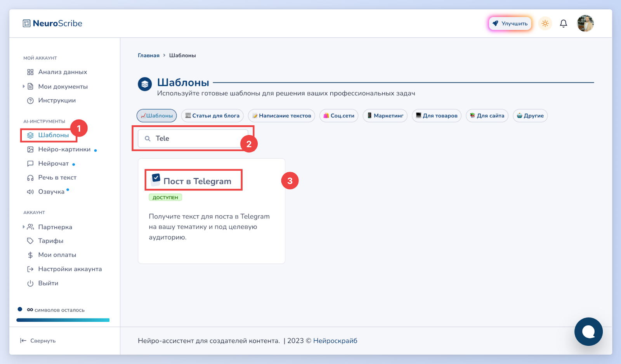The width and height of the screenshot is (621, 364).
Task: Click the symbols remaining progress bar
Action: point(63,320)
